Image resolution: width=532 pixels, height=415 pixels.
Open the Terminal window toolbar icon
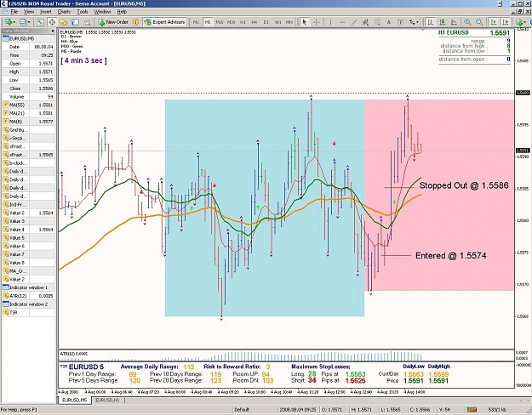[x=75, y=22]
